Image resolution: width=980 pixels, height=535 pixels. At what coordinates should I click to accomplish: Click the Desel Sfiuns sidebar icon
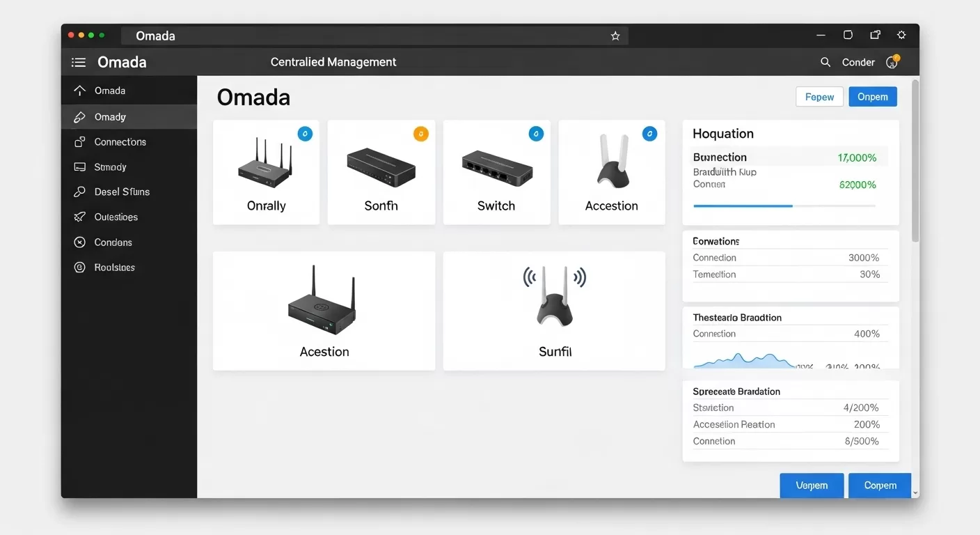(80, 192)
